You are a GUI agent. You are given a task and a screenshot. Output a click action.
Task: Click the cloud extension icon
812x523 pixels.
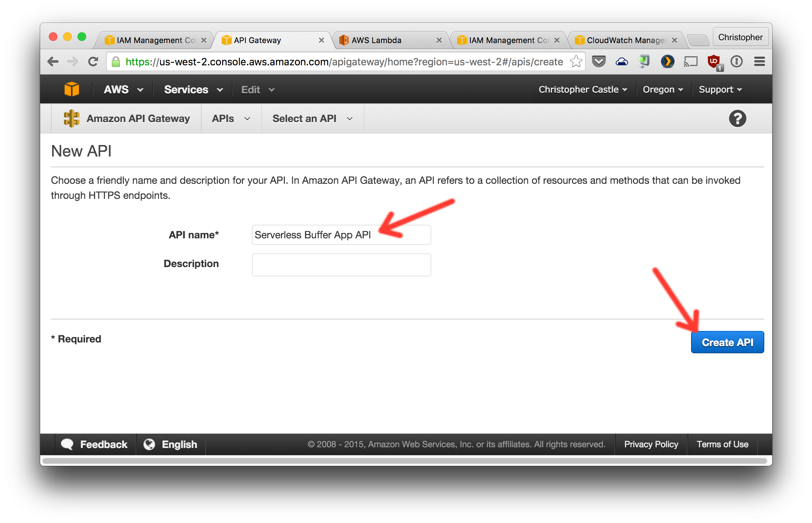point(621,62)
